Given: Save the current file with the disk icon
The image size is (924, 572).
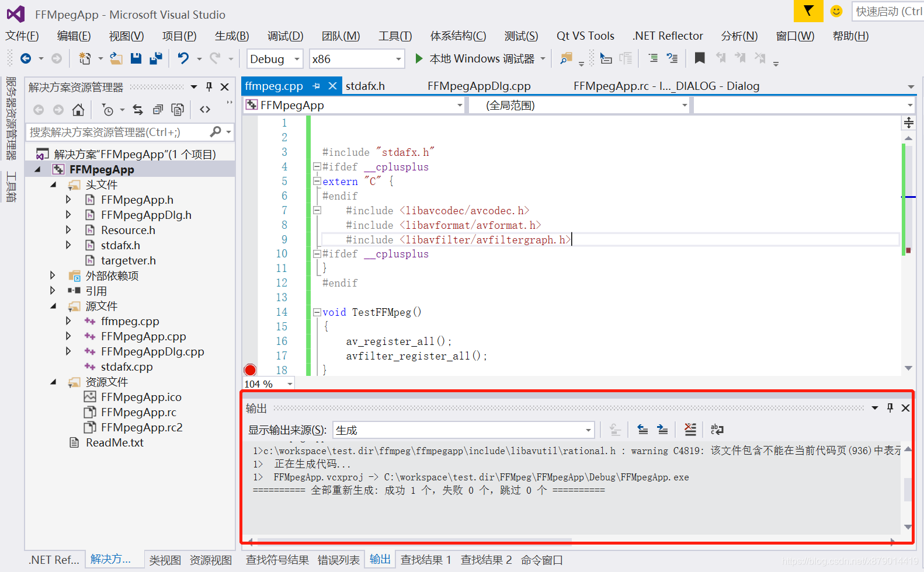Looking at the screenshot, I should pos(136,58).
